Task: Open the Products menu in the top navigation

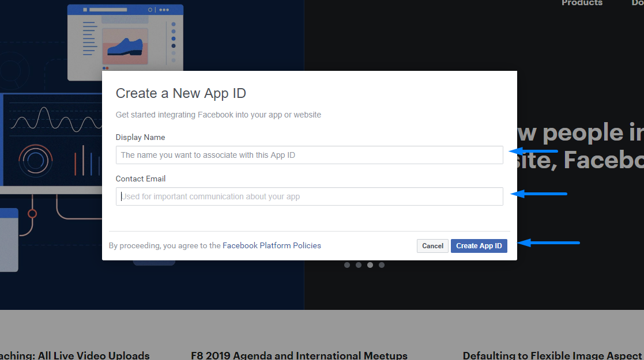Action: (582, 3)
